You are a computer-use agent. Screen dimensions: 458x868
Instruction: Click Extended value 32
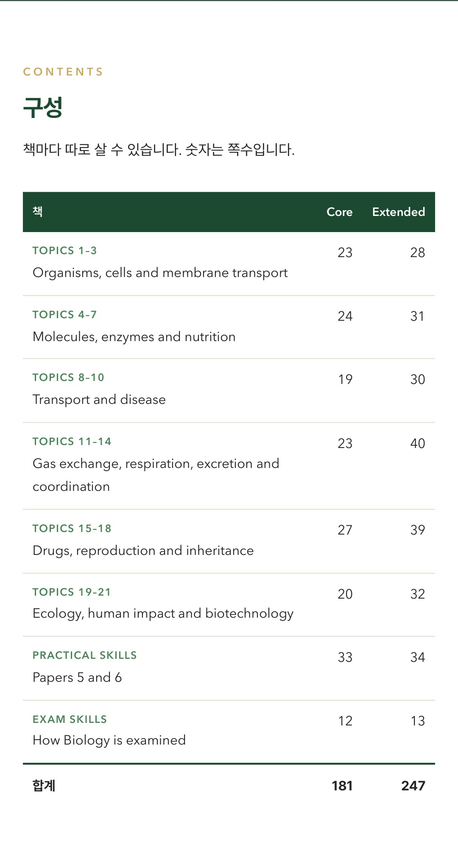pos(418,594)
